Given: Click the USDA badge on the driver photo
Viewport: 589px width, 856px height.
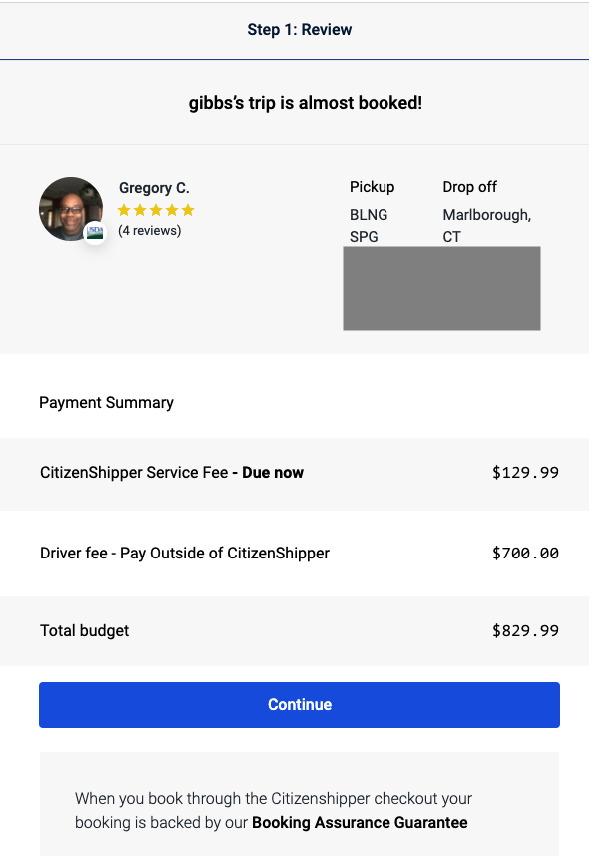Looking at the screenshot, I should 95,233.
